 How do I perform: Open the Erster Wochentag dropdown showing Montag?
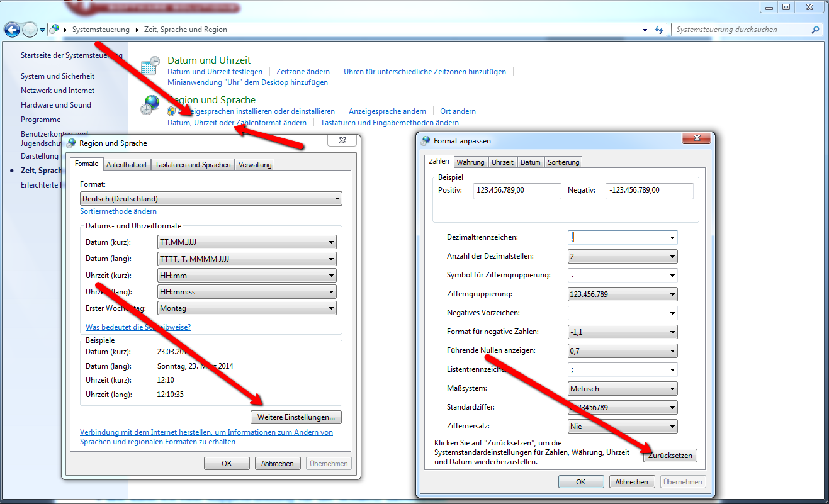(x=247, y=308)
